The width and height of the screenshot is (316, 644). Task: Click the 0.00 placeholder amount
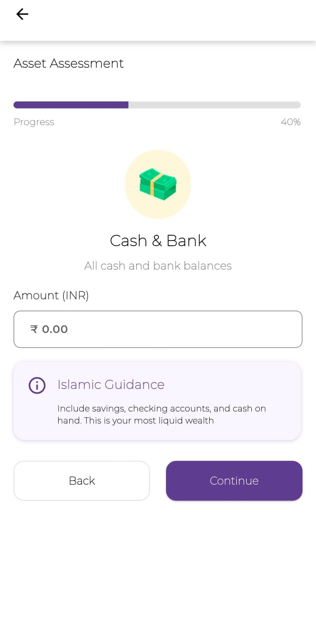pos(55,329)
